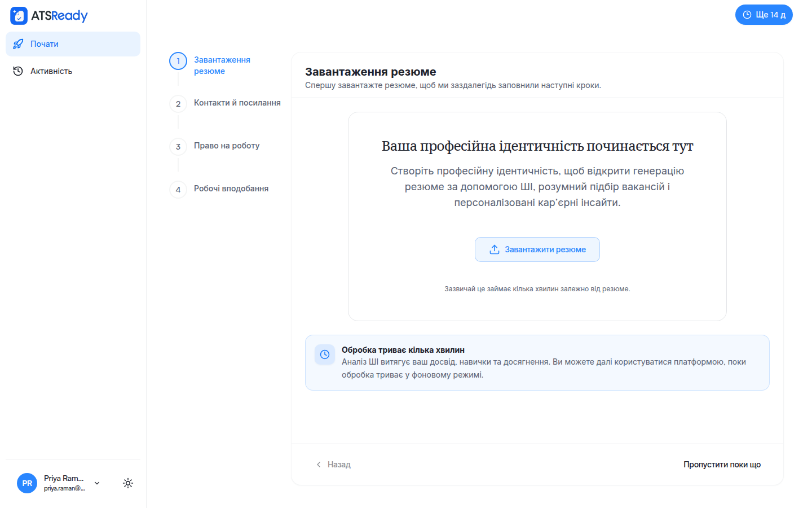
Task: Click the rocket icon beside Почати
Action: (x=18, y=44)
